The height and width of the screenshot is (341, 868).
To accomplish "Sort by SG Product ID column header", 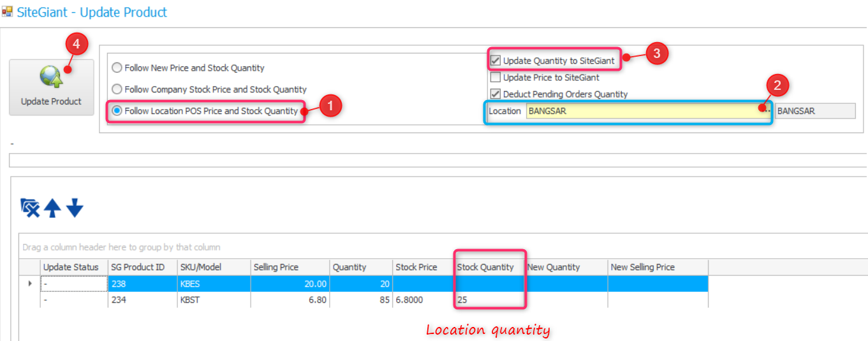I will pyautogui.click(x=142, y=267).
